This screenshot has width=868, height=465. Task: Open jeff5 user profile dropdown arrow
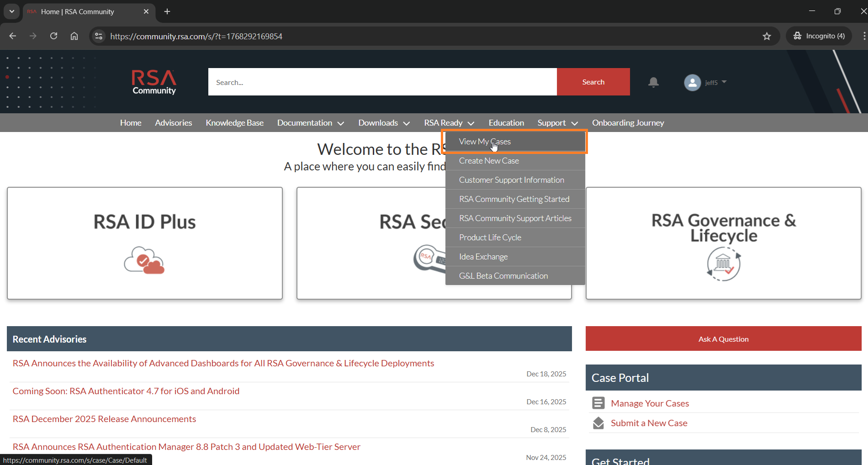[x=724, y=82]
